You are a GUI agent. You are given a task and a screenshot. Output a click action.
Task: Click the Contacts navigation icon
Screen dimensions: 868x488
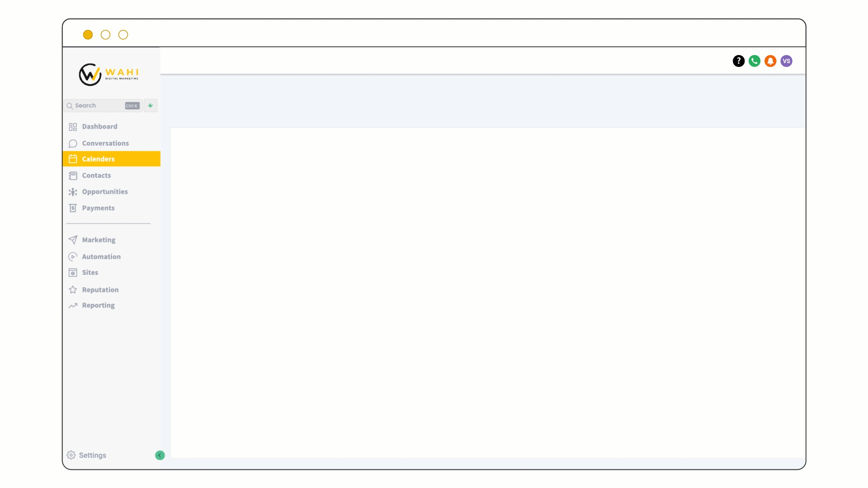coord(73,175)
